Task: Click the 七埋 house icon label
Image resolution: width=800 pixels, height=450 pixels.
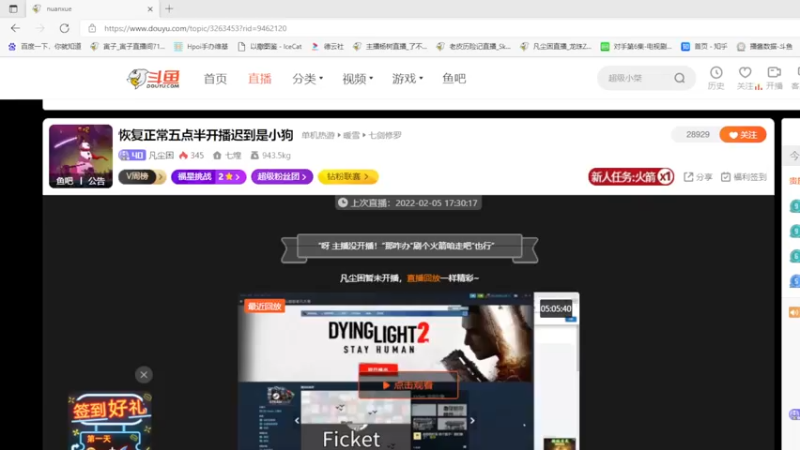Action: [x=227, y=155]
